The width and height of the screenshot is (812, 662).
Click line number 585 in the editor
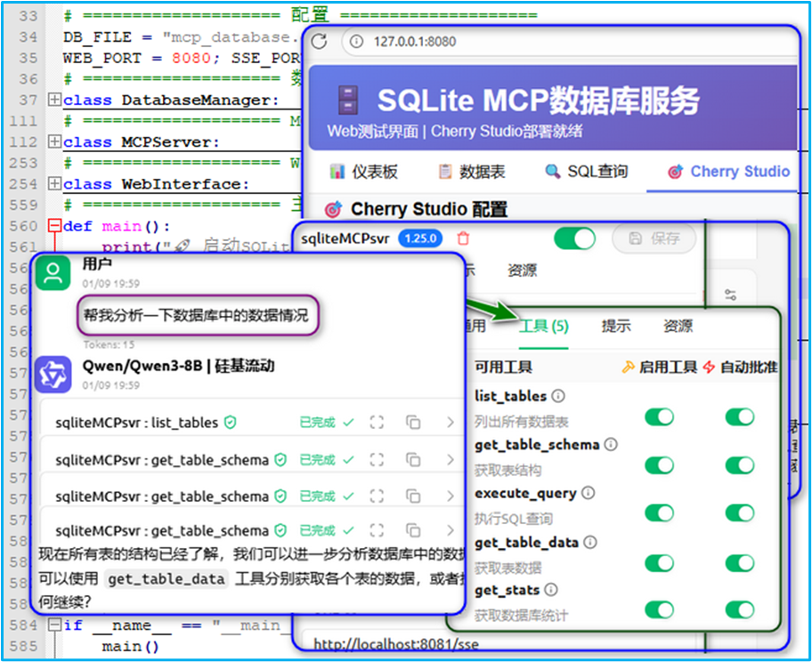[x=24, y=646]
